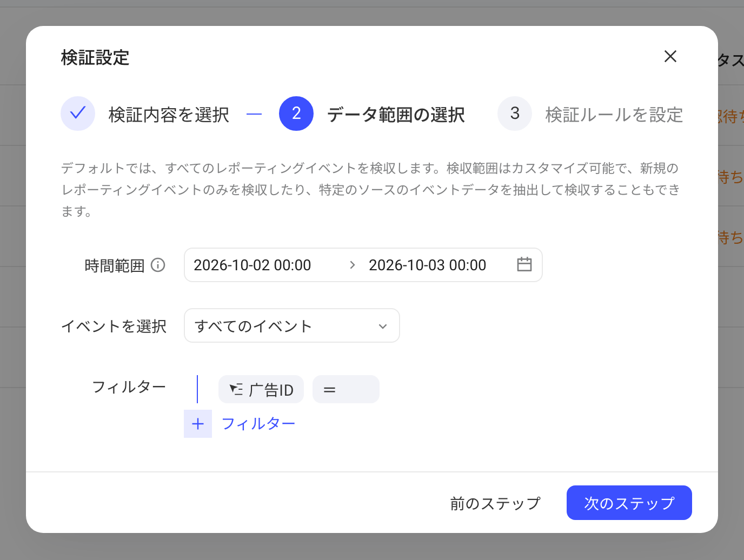744x560 pixels.
Task: Click the step 3 number circle
Action: [515, 114]
